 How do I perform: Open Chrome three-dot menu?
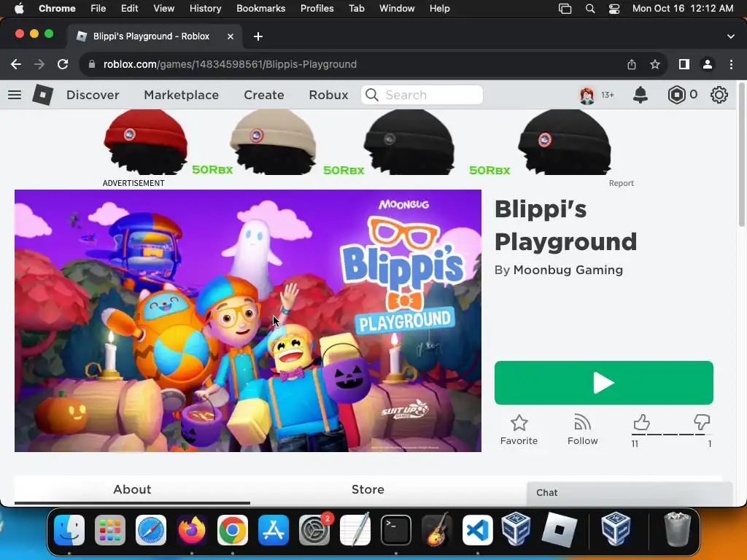click(x=731, y=64)
